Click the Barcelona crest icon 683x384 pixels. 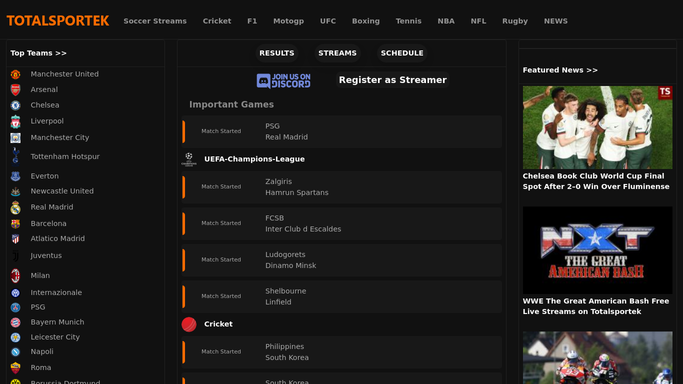[x=15, y=224]
